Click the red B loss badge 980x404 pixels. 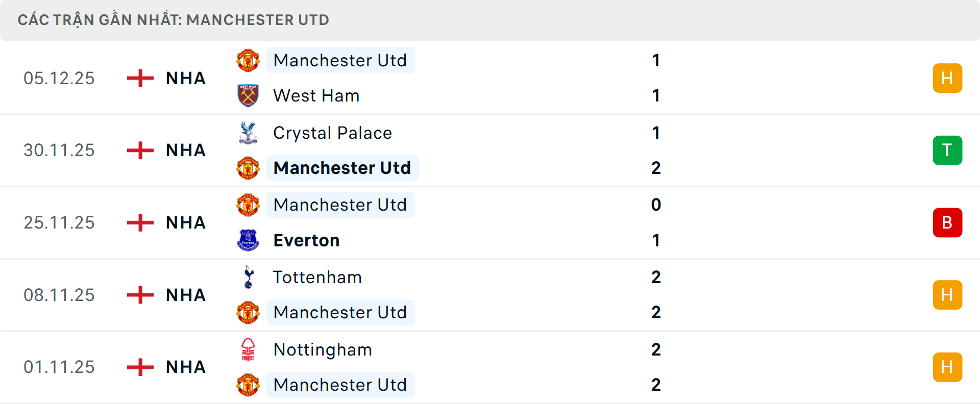pyautogui.click(x=947, y=223)
